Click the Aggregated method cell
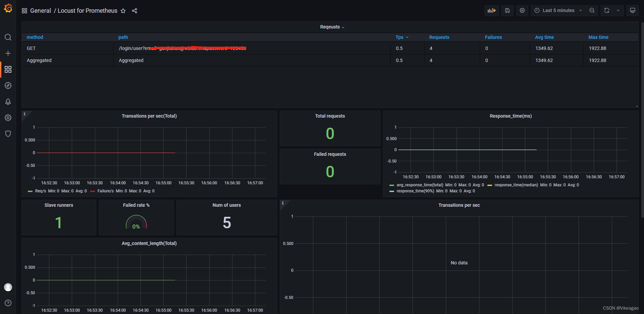 (x=67, y=60)
